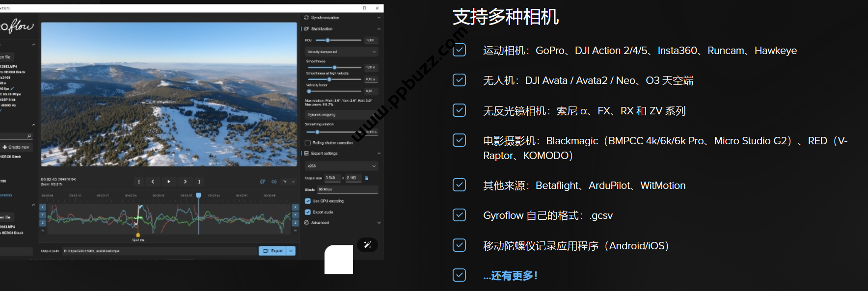Adjust the Smoothness slider
868x291 pixels.
(333, 67)
